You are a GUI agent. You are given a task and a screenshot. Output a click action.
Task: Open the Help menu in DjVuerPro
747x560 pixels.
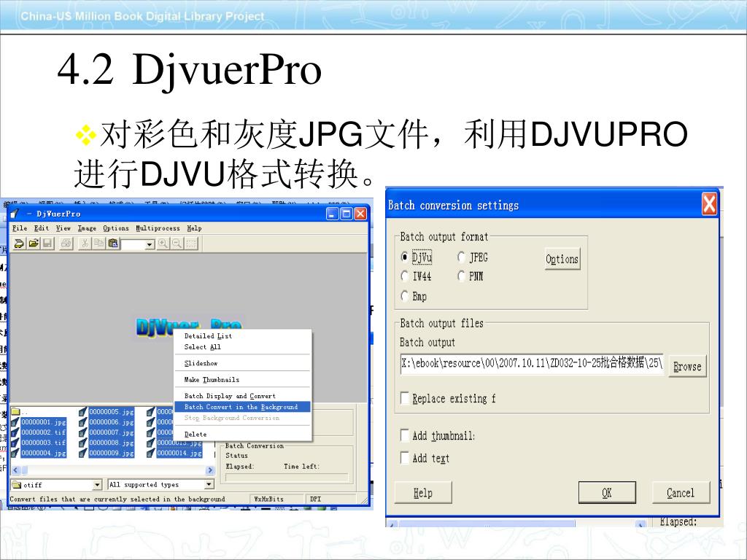coord(194,228)
